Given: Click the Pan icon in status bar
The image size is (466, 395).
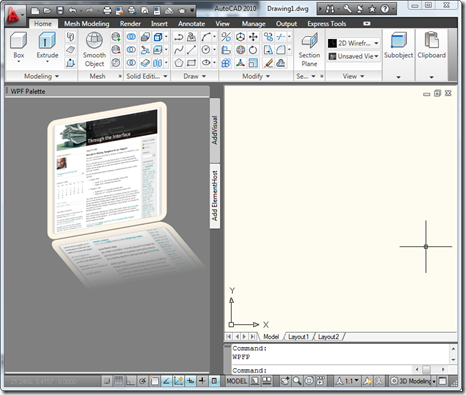Looking at the screenshot, I should [x=285, y=381].
